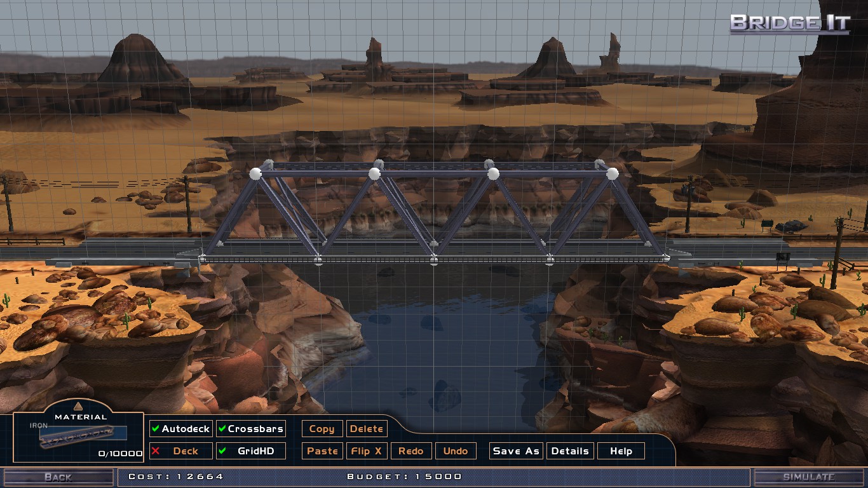Expand the Material selector arrow
The width and height of the screenshot is (868, 488).
(78, 405)
